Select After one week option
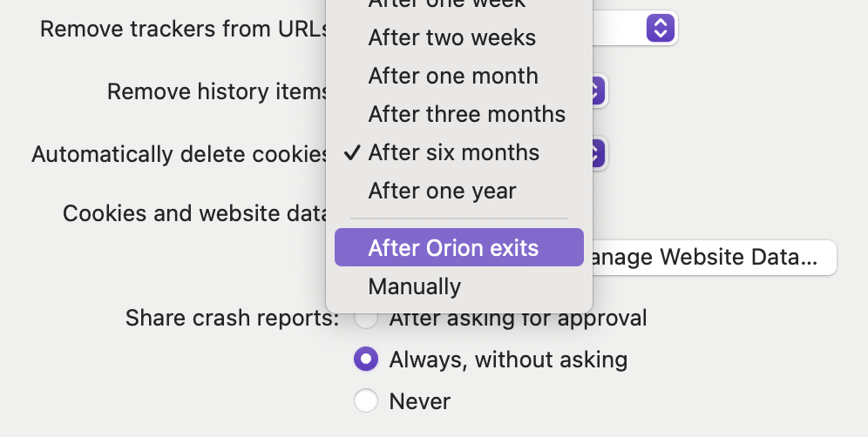 pyautogui.click(x=446, y=4)
